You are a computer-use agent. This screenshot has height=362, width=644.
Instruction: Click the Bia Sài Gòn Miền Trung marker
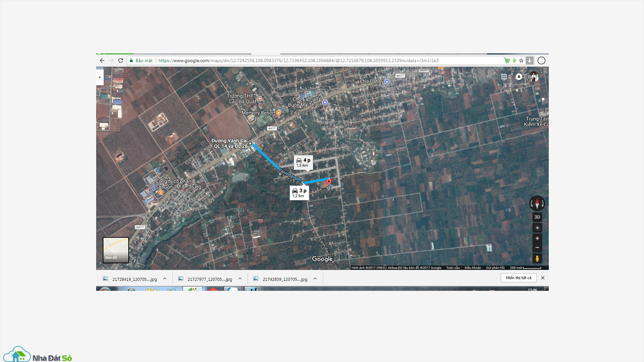click(161, 193)
